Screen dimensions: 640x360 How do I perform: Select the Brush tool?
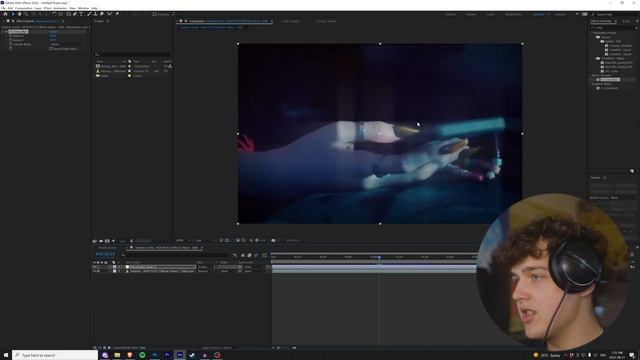[x=89, y=14]
